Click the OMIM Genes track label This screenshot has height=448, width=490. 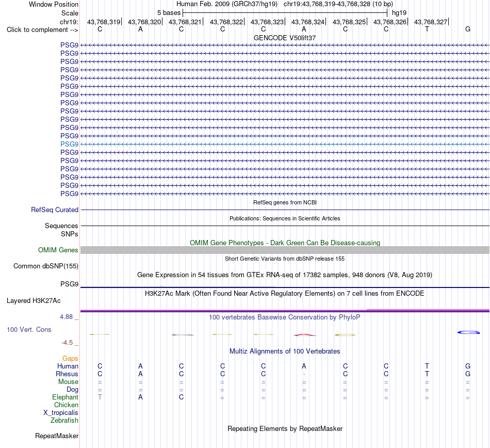point(58,250)
